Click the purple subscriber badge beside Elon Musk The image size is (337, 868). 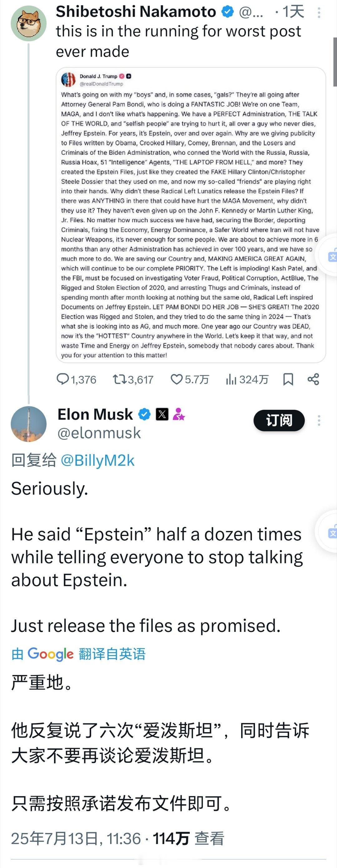(x=179, y=414)
